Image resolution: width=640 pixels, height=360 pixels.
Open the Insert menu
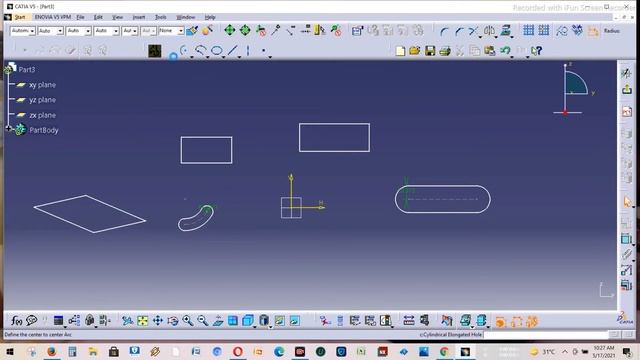139,17
